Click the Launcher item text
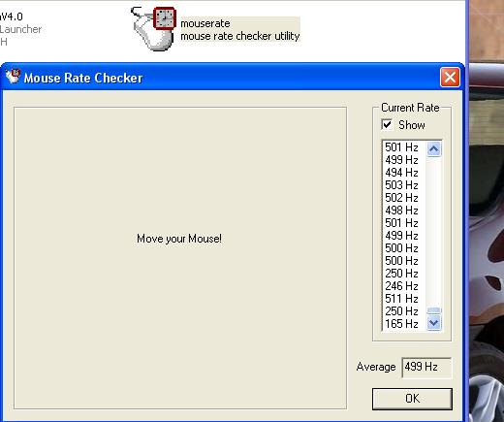Image resolution: width=504 pixels, height=422 pixels. (x=20, y=29)
